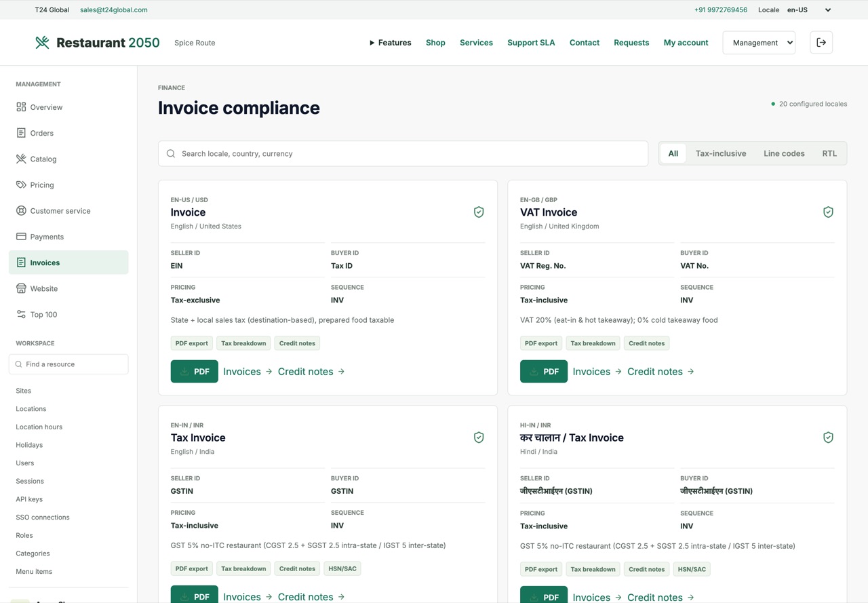The image size is (868, 603).
Task: Open the Contact nav item
Action: (585, 43)
